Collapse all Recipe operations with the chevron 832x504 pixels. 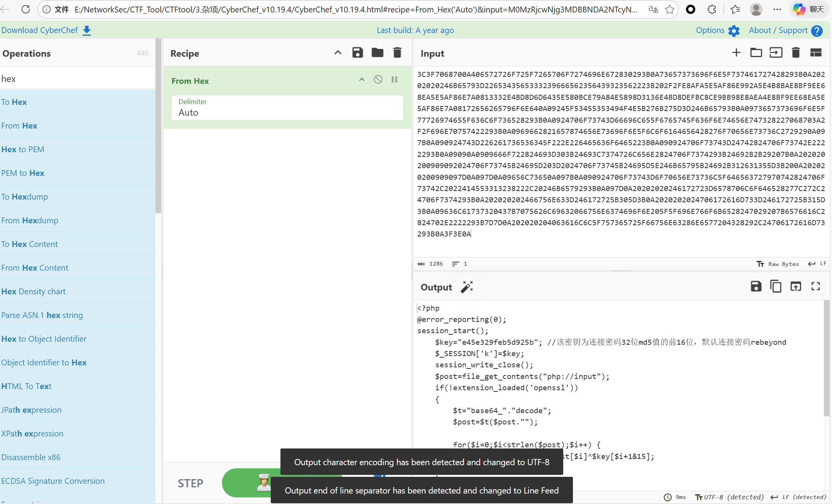pos(338,53)
